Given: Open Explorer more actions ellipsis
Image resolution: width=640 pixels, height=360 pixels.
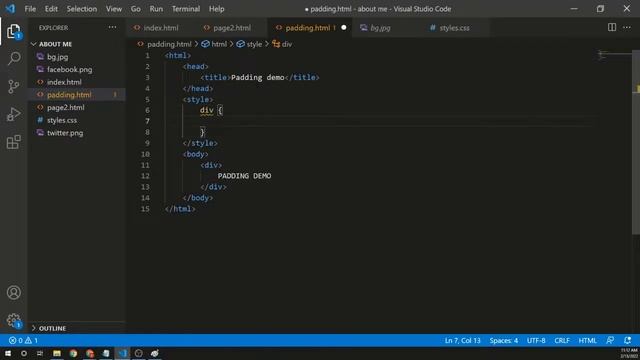Looking at the screenshot, I should (x=112, y=27).
